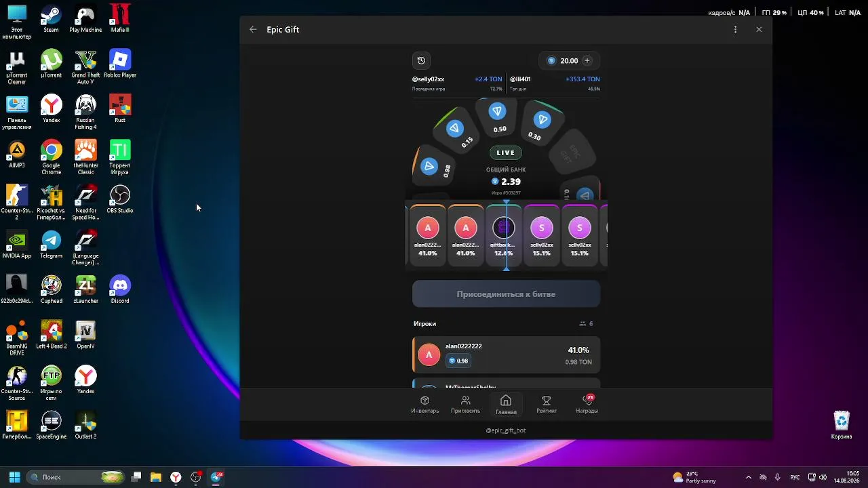Screen dimensions: 868x488
Task: Open AIMP3 desktop shortcut
Action: (16, 155)
